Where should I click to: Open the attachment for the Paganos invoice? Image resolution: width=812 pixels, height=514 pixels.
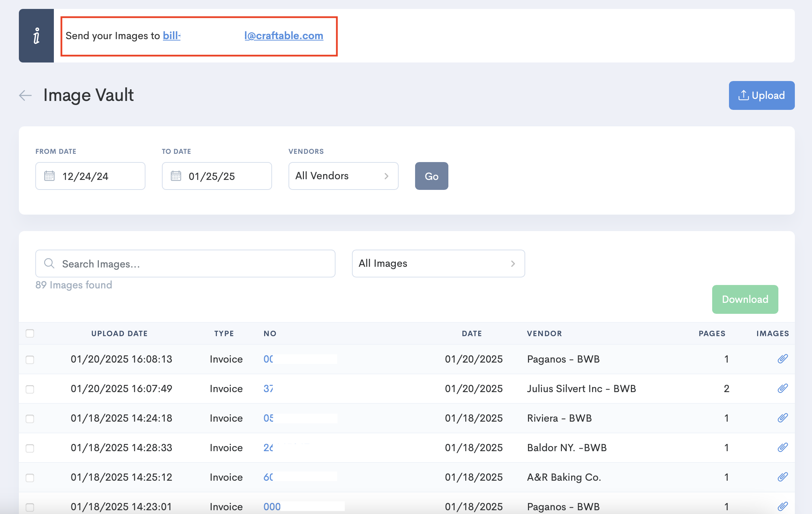pyautogui.click(x=783, y=359)
